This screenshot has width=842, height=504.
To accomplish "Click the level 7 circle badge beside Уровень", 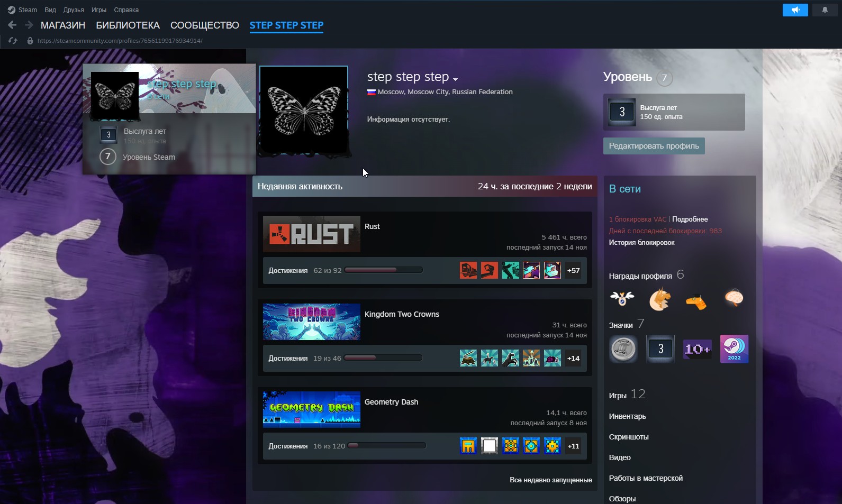I will [x=664, y=78].
